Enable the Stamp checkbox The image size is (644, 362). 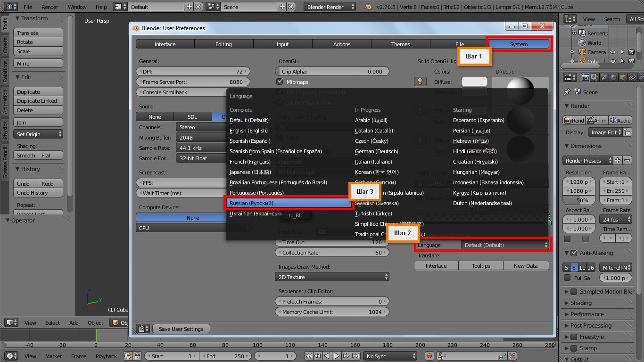[x=574, y=348]
